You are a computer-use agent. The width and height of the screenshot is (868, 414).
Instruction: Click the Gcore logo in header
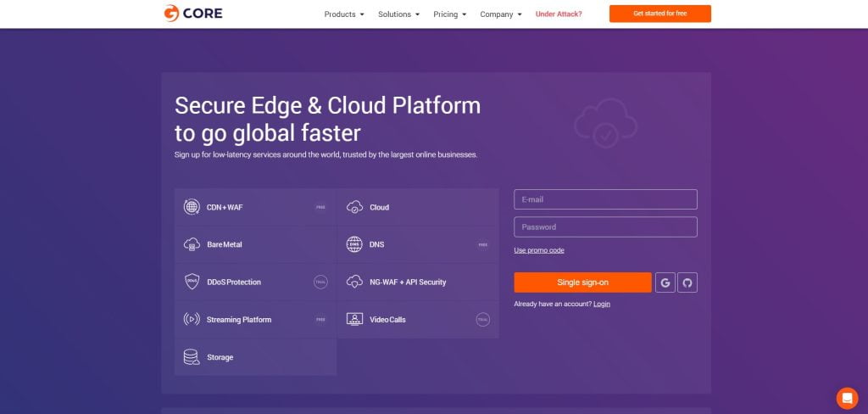click(x=193, y=14)
